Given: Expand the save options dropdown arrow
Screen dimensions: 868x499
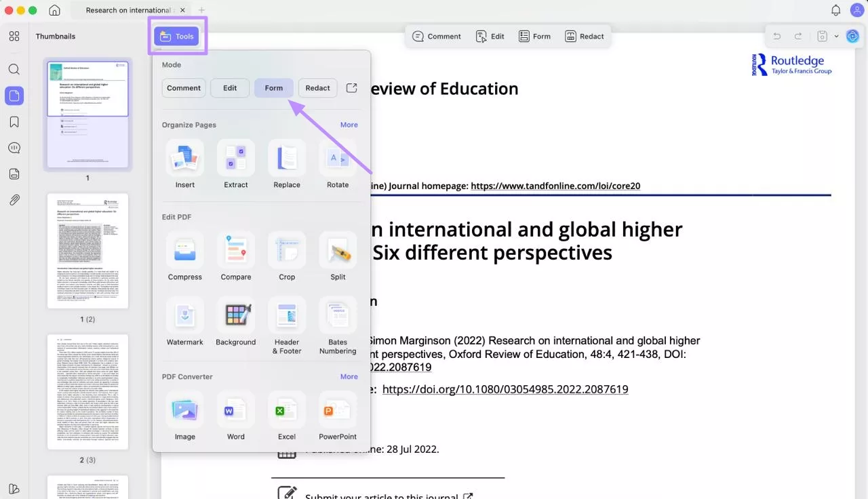Looking at the screenshot, I should point(836,37).
